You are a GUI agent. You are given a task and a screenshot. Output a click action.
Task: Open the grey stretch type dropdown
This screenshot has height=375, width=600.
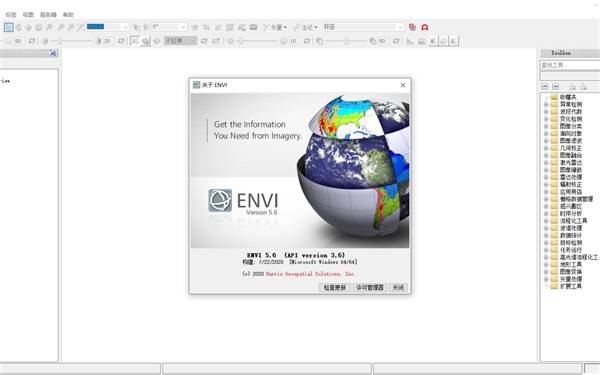click(x=180, y=41)
